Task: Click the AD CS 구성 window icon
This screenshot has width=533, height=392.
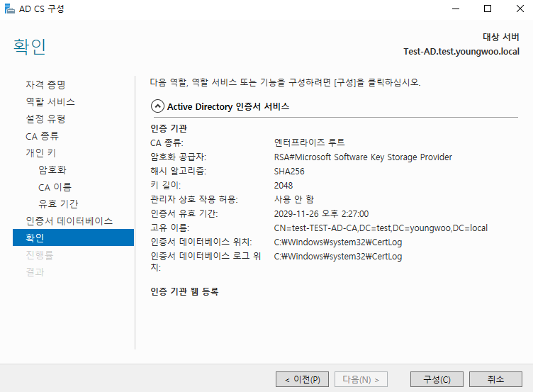Action: coord(9,9)
